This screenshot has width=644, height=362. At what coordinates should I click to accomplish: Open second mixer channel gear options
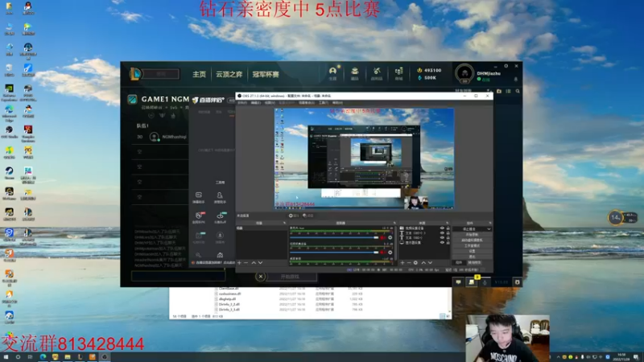coord(390,253)
